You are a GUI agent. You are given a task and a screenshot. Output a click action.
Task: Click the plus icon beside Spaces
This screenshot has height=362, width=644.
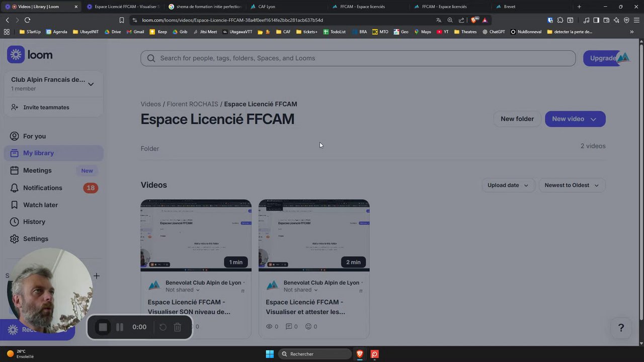pos(97,276)
